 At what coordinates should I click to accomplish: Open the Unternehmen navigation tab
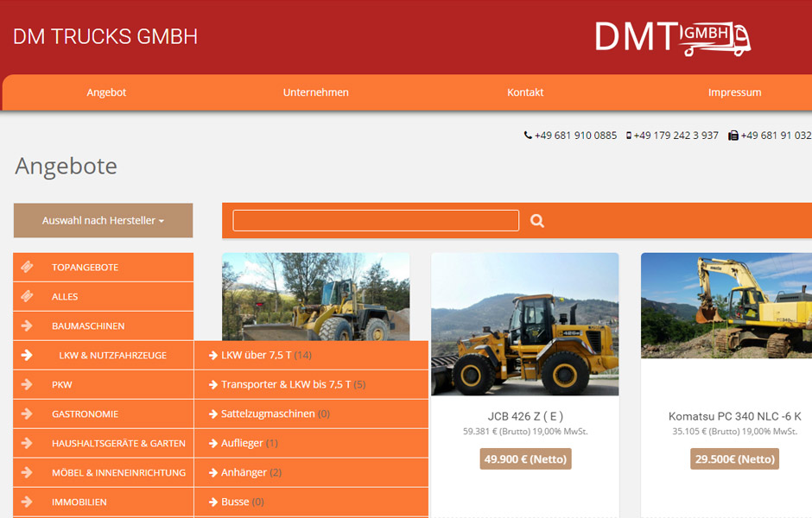point(315,92)
